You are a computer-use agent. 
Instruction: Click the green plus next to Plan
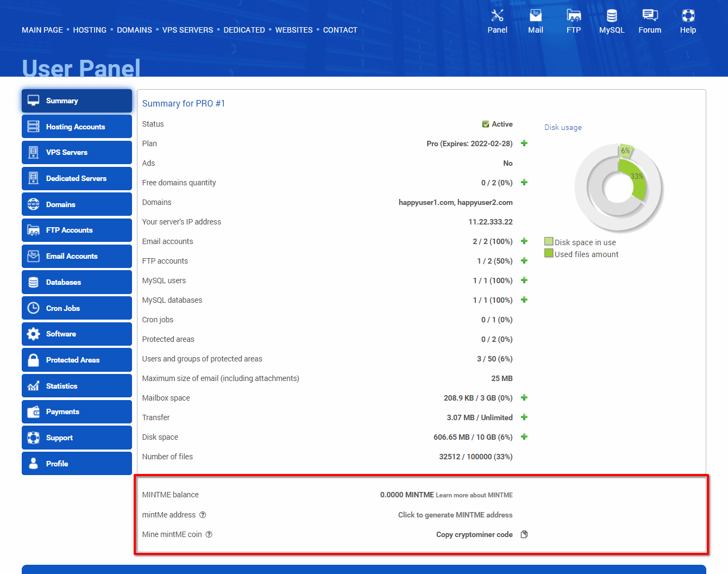[524, 143]
